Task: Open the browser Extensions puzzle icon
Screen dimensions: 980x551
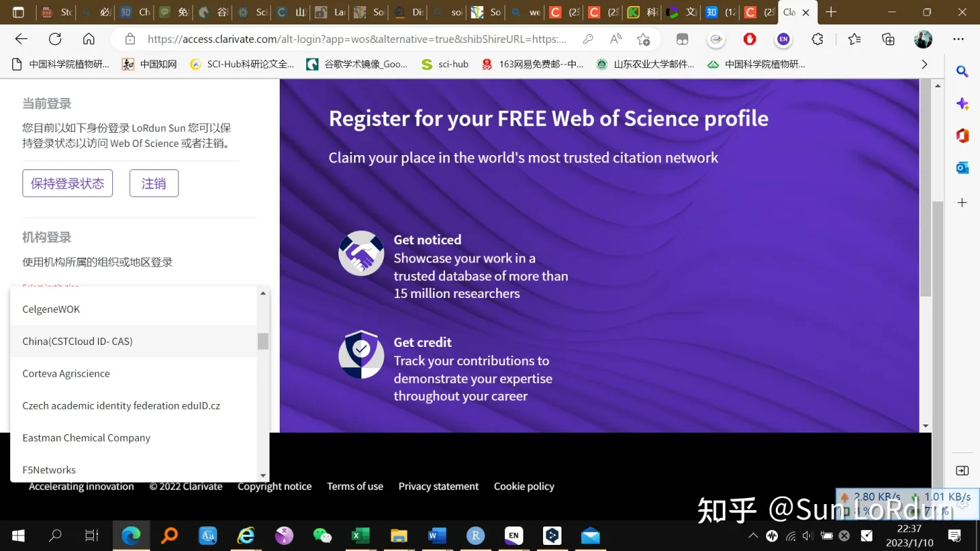Action: tap(817, 39)
